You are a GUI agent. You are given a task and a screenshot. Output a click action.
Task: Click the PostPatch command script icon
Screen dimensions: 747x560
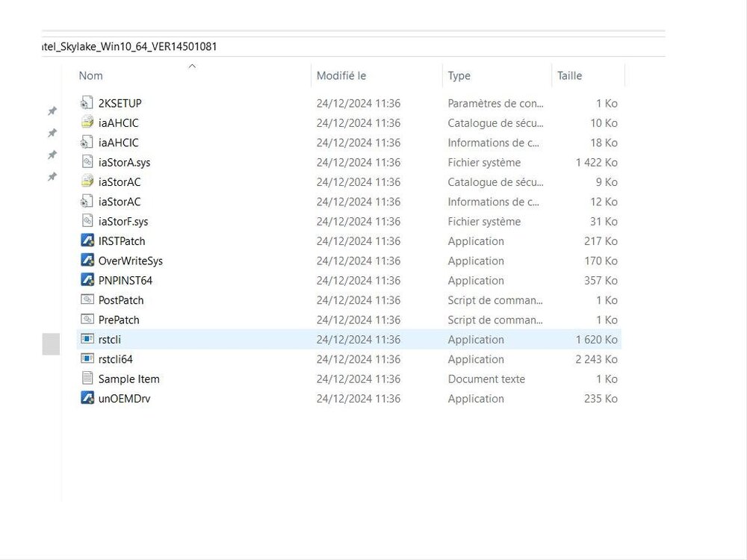tap(87, 300)
